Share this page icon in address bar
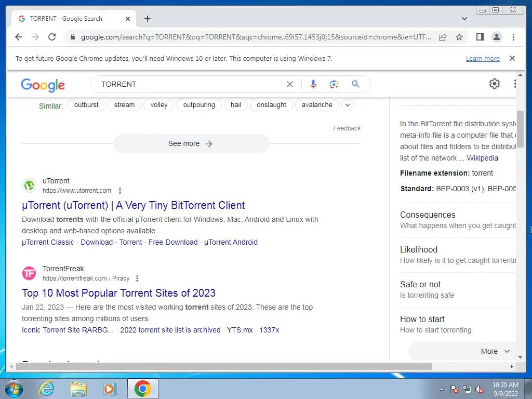The width and height of the screenshot is (532, 399). point(443,37)
